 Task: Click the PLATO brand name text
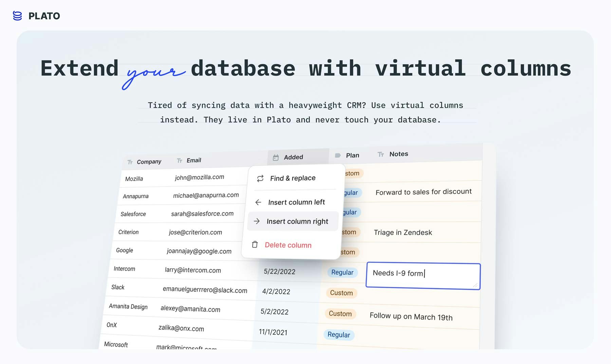pyautogui.click(x=44, y=16)
